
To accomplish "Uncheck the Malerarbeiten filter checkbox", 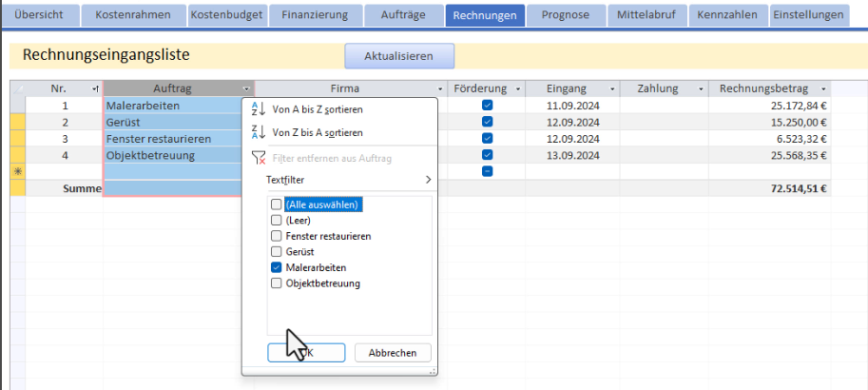I will click(x=277, y=267).
